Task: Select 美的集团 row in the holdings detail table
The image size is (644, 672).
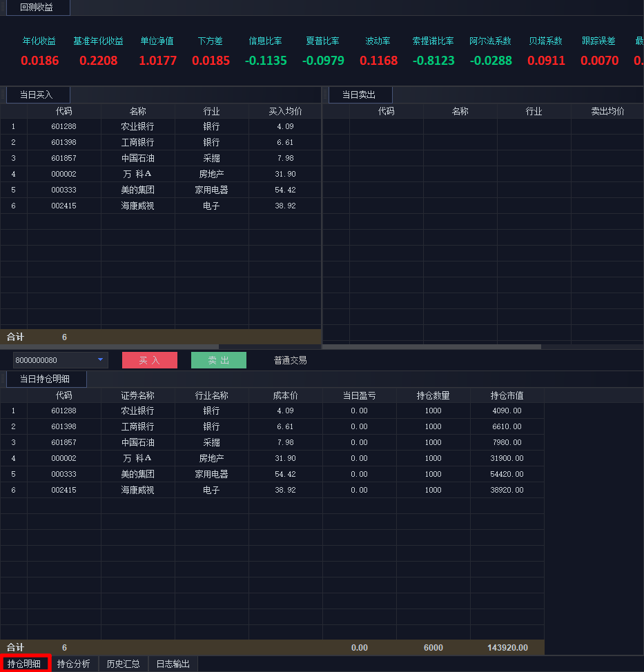Action: pyautogui.click(x=137, y=474)
